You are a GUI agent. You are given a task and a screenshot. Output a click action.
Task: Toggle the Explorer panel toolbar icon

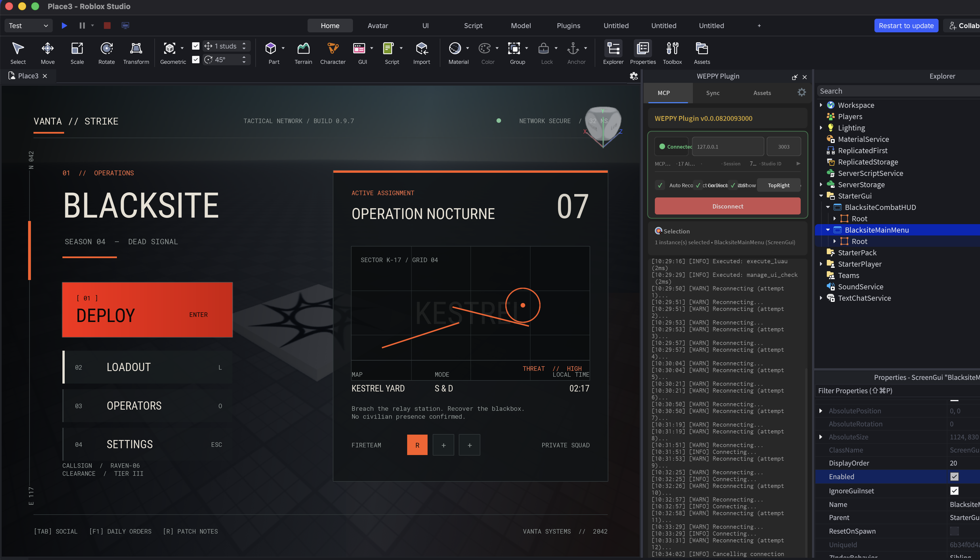coord(613,49)
